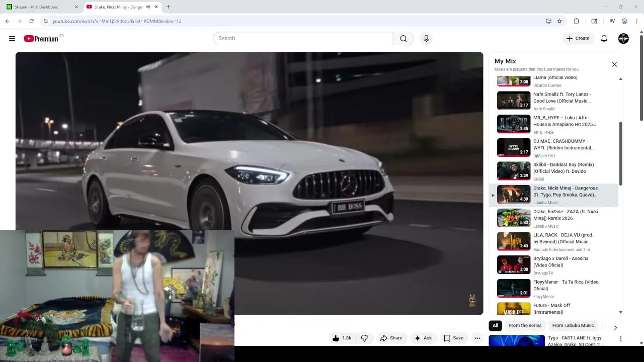Image resolution: width=644 pixels, height=362 pixels.
Task: View site information icon in address bar
Action: (x=45, y=21)
